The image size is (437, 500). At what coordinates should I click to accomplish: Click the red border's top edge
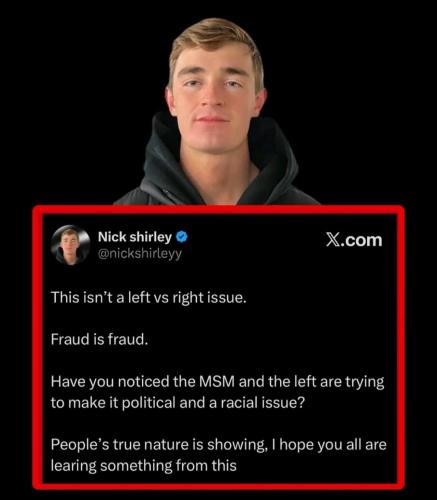(x=218, y=210)
